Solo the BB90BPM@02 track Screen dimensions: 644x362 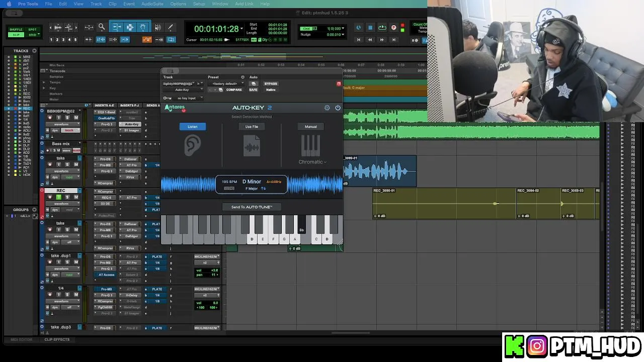[67, 118]
